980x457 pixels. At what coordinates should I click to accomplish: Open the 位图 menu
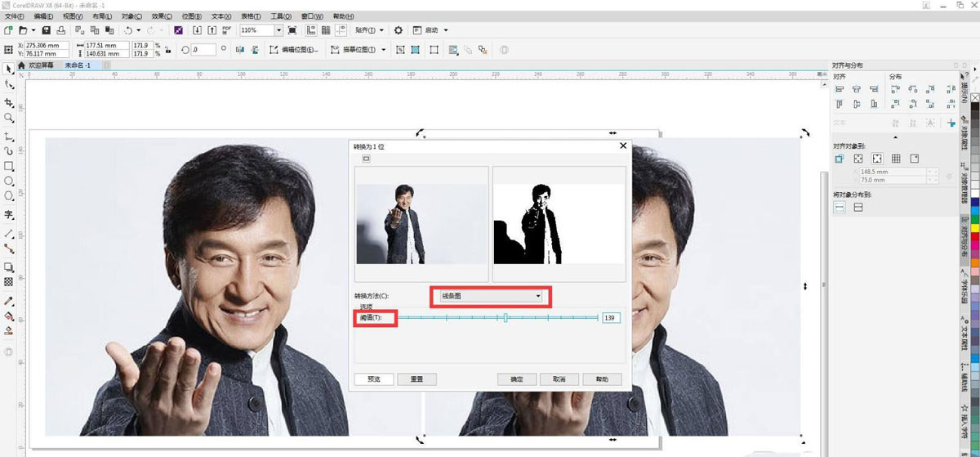tap(191, 16)
